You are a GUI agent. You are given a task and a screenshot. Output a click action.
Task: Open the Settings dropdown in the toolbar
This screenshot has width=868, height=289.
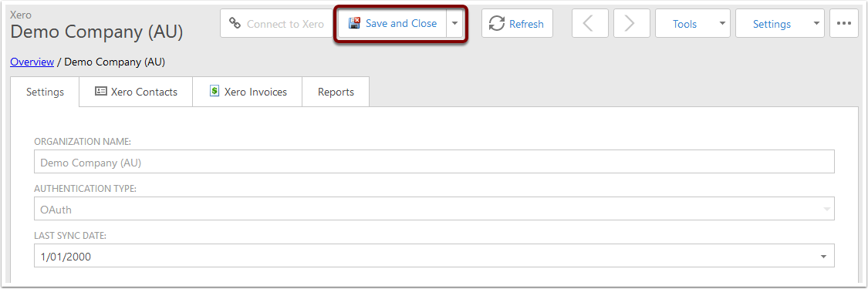[x=779, y=23]
